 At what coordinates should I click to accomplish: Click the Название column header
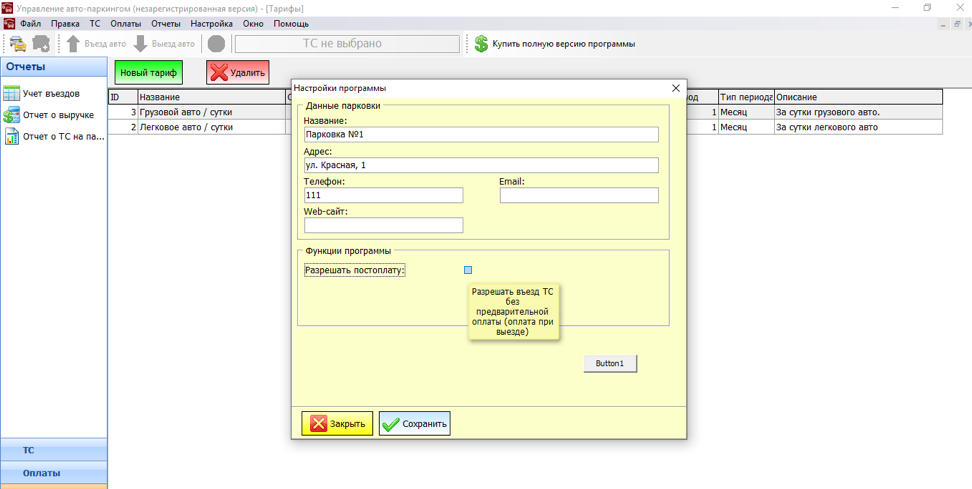211,97
